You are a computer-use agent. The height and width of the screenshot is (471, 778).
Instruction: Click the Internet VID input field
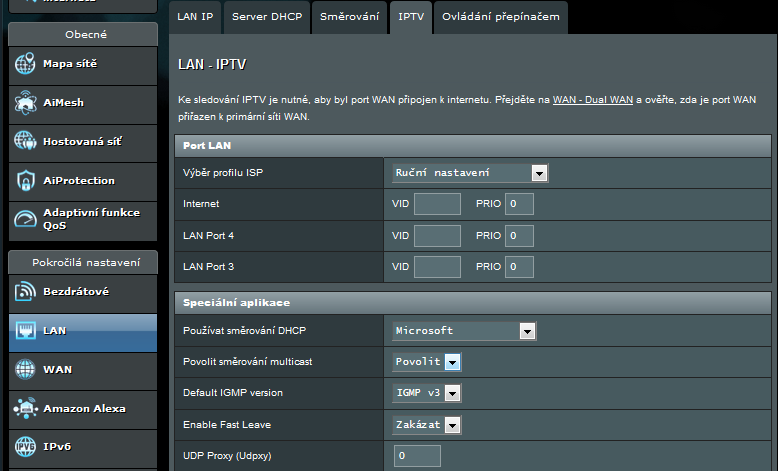click(x=437, y=204)
